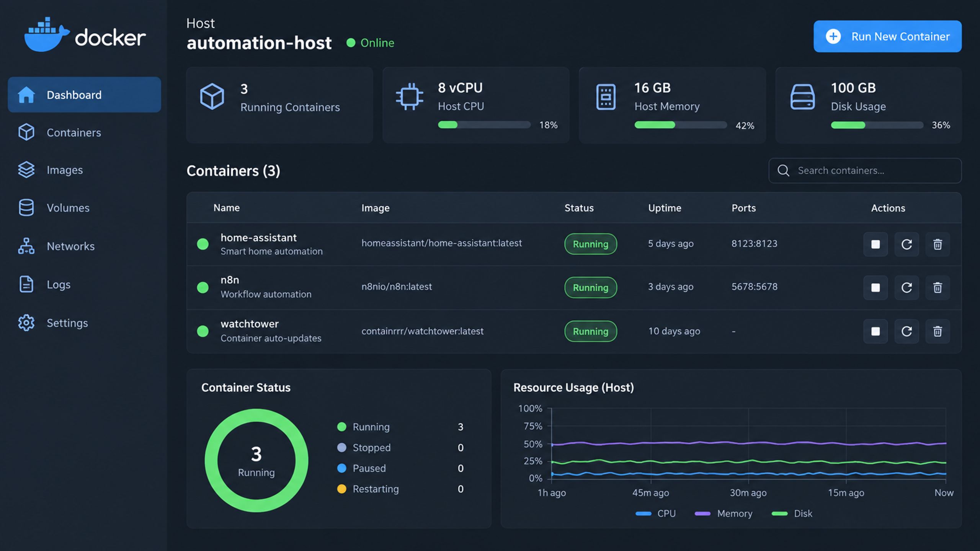Screen dimensions: 980x551
Task: Focus the Search containers field
Action: pyautogui.click(x=865, y=170)
